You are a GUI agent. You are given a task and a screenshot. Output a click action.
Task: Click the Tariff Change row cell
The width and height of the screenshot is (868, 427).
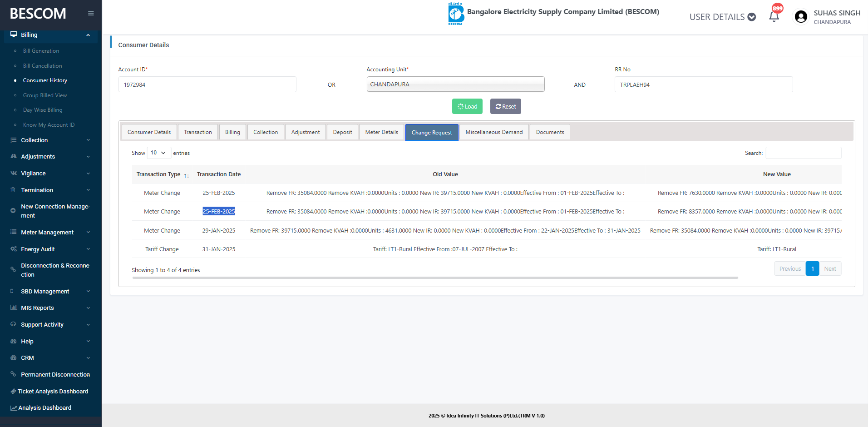click(x=162, y=249)
